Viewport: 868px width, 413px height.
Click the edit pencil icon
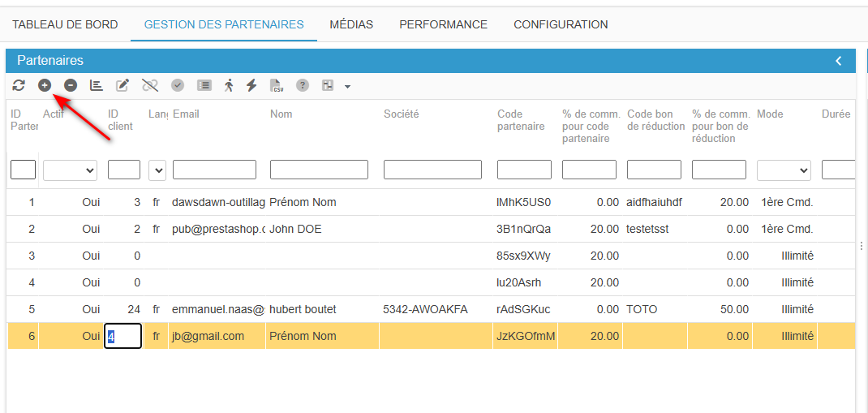pos(122,85)
